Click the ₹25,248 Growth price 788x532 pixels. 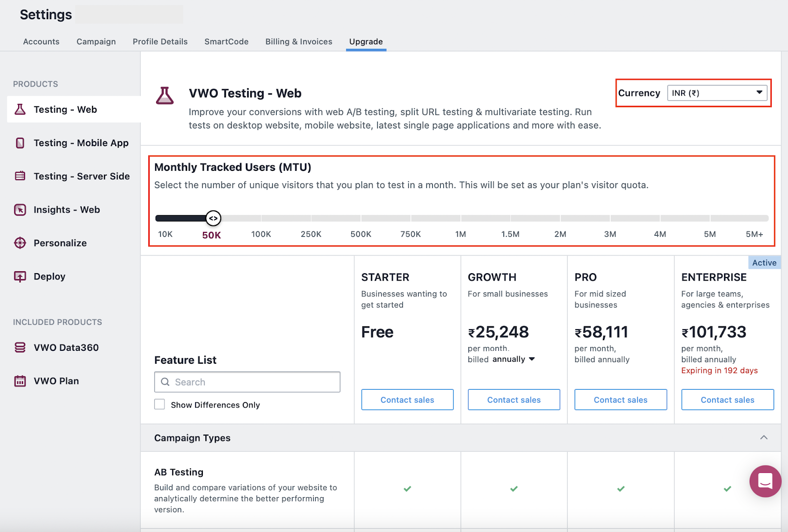(498, 332)
